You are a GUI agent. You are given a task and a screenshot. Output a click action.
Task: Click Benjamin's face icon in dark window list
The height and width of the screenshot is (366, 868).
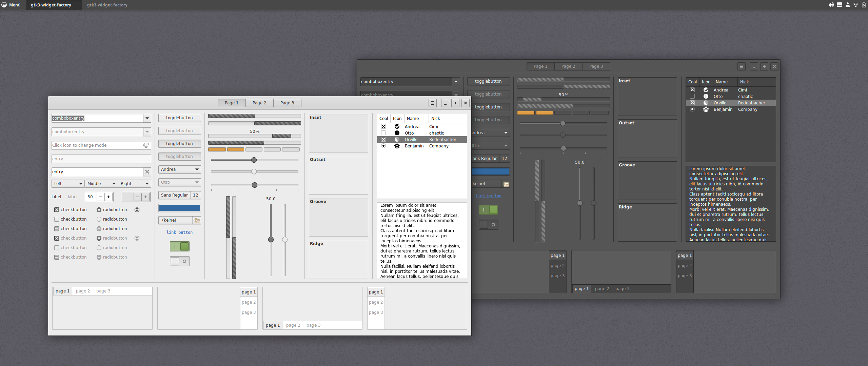[x=706, y=109]
